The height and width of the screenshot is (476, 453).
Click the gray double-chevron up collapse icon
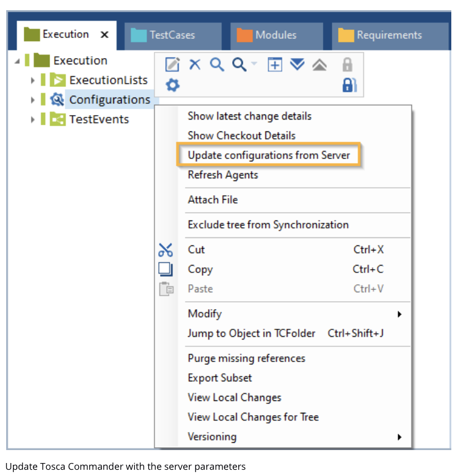tap(319, 65)
